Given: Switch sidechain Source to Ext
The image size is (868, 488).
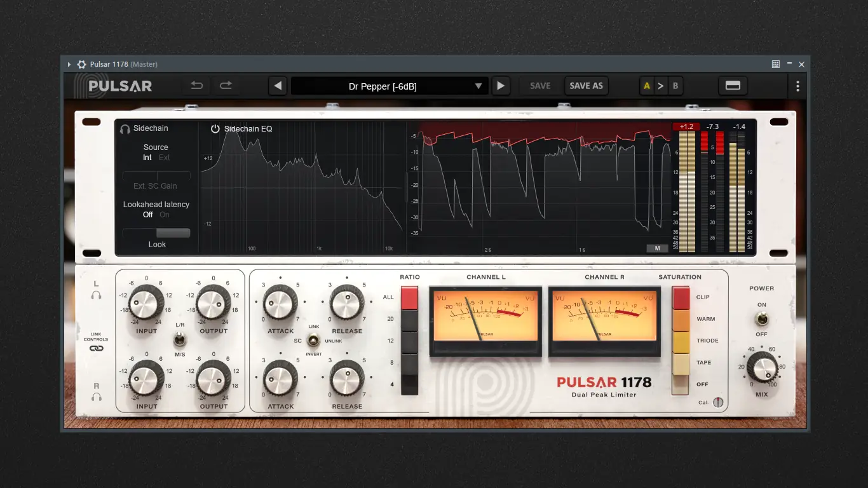Looking at the screenshot, I should (x=165, y=157).
